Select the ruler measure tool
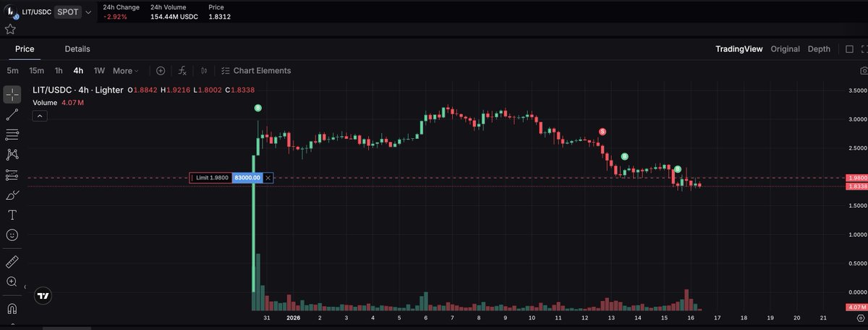 click(12, 261)
